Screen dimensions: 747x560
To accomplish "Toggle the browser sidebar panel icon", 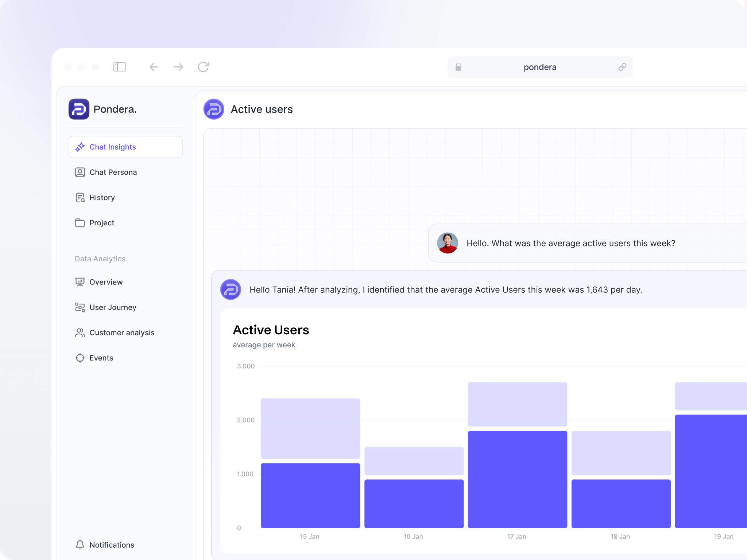I will click(x=119, y=67).
